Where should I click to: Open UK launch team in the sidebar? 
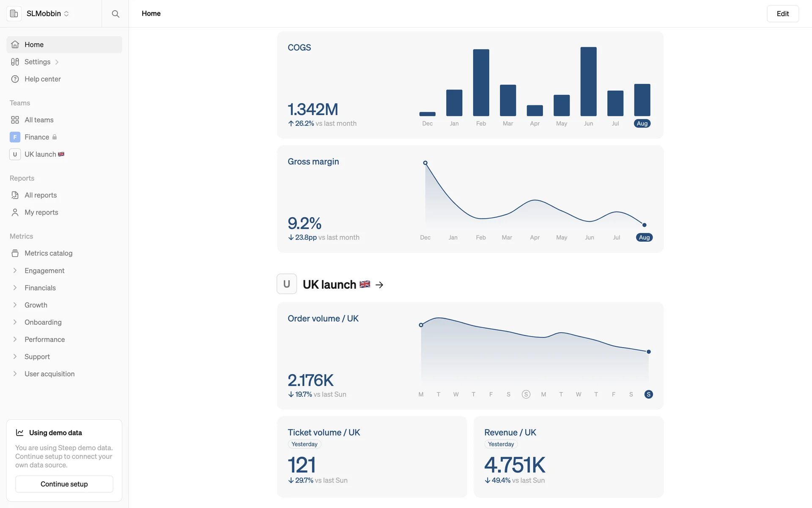40,155
